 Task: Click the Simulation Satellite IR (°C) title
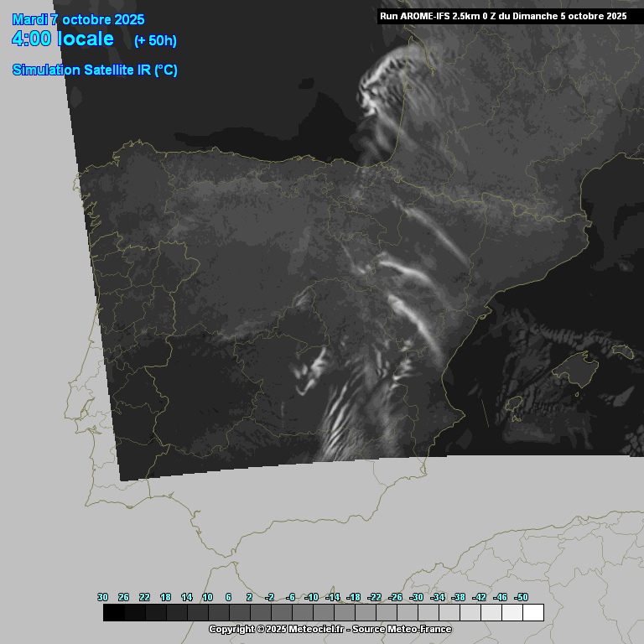(x=95, y=70)
